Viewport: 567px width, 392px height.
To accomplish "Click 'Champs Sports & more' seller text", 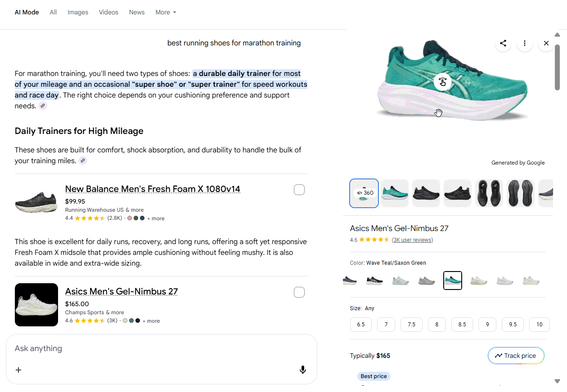I will pos(94,312).
